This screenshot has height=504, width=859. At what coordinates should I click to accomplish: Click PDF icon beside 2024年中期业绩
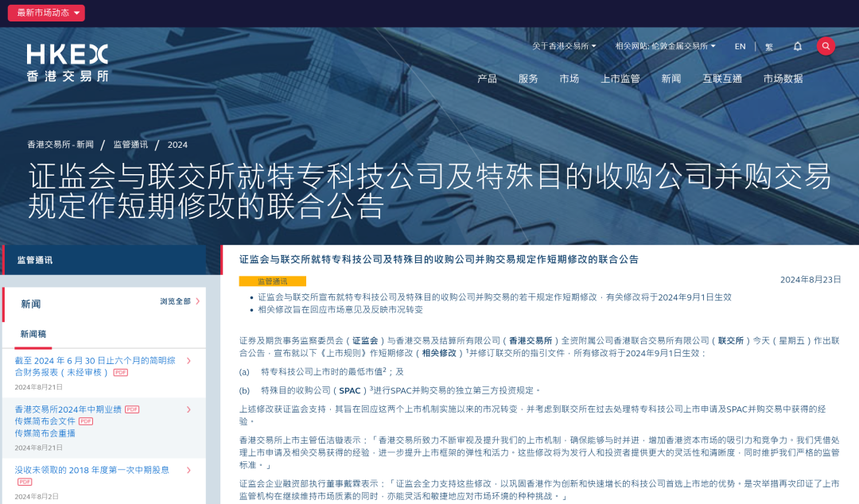pyautogui.click(x=132, y=409)
